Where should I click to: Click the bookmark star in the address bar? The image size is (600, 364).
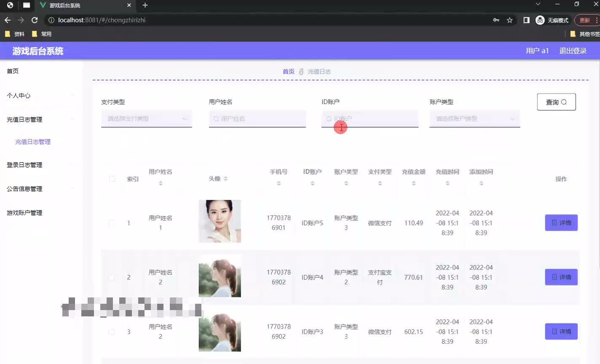click(510, 20)
